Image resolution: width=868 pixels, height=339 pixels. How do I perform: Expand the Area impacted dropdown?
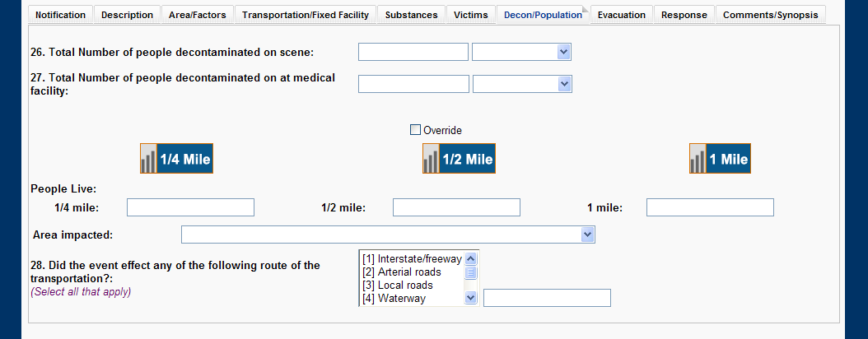pyautogui.click(x=587, y=235)
